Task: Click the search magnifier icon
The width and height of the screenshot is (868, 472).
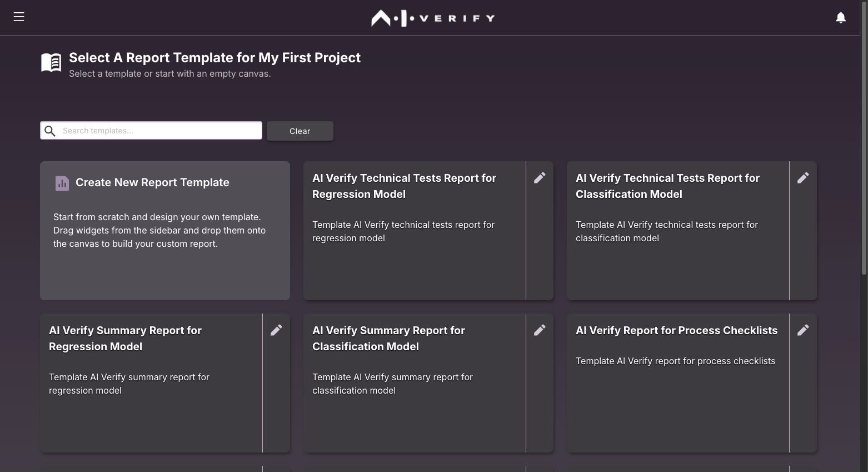Action: (x=50, y=131)
